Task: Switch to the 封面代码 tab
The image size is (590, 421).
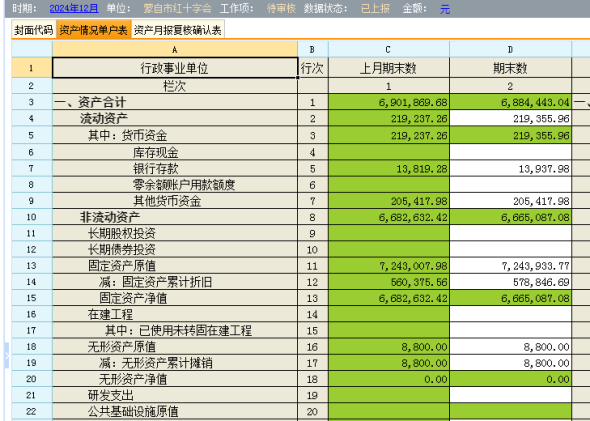Action: pyautogui.click(x=33, y=30)
